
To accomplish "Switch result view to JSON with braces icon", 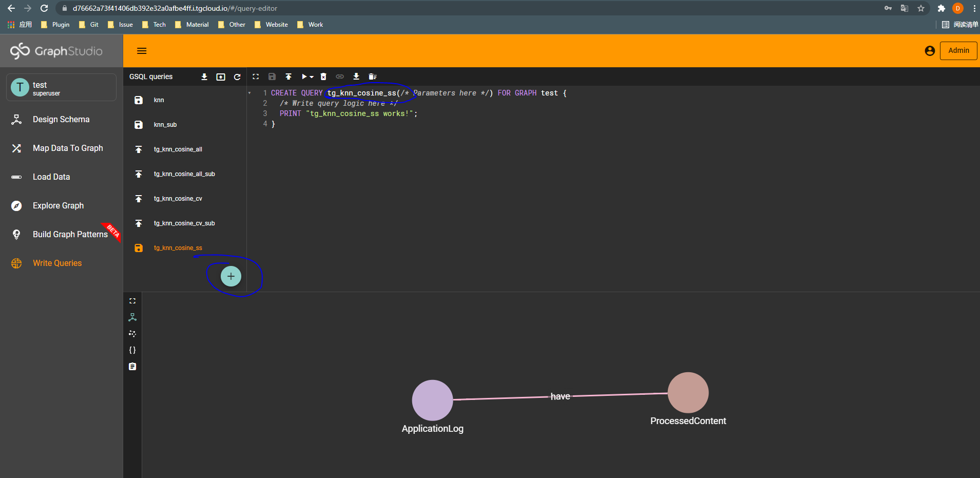I will (x=132, y=350).
